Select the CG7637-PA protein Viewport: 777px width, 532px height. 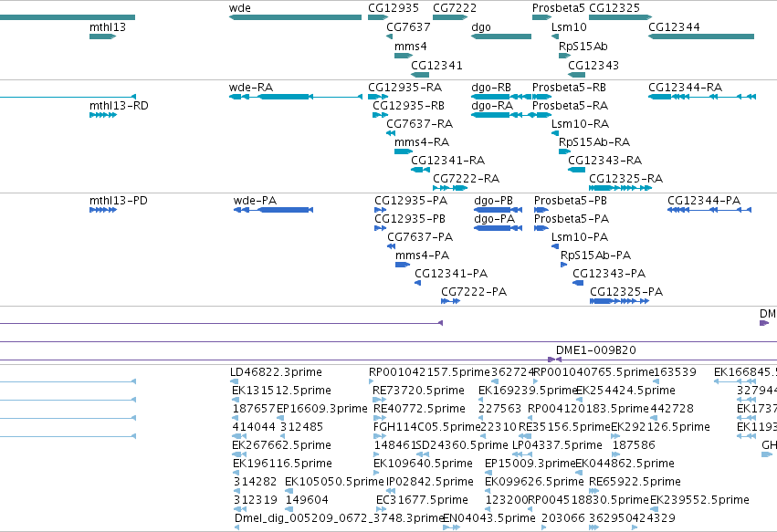(x=391, y=246)
